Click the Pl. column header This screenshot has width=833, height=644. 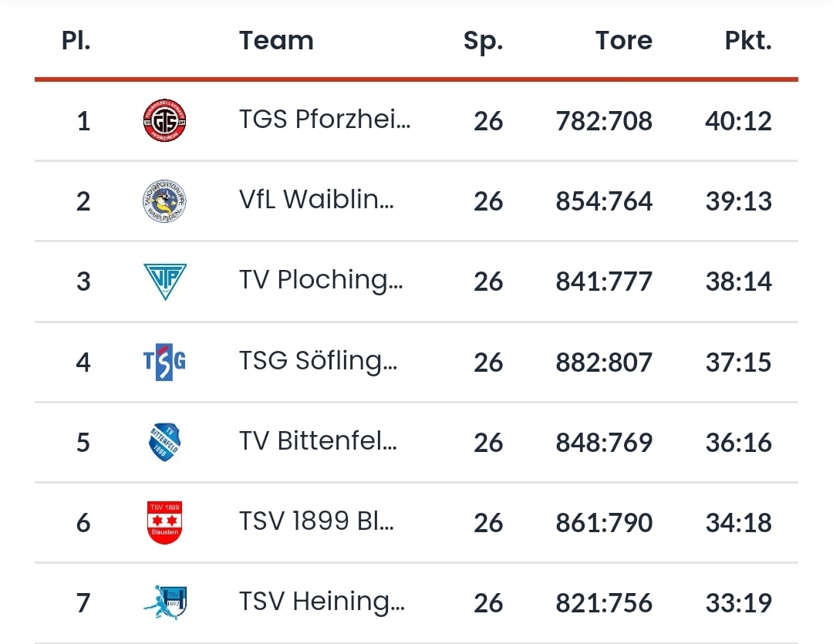click(x=76, y=41)
